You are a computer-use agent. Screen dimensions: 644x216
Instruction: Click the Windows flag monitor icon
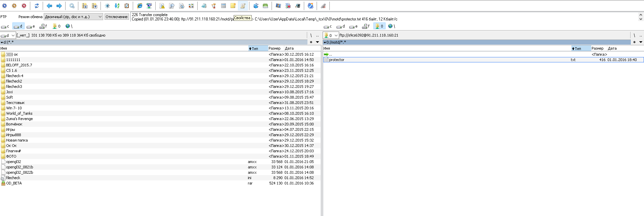[278, 6]
